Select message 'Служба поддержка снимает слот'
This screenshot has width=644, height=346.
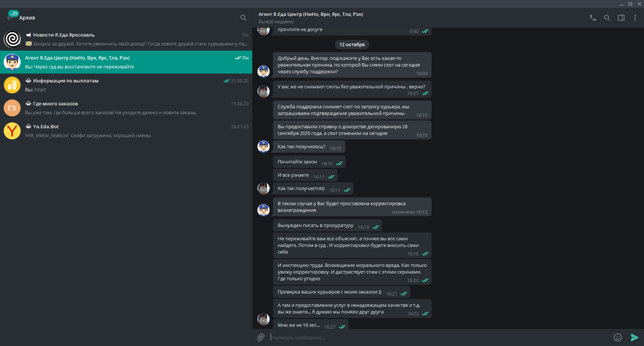pyautogui.click(x=352, y=110)
